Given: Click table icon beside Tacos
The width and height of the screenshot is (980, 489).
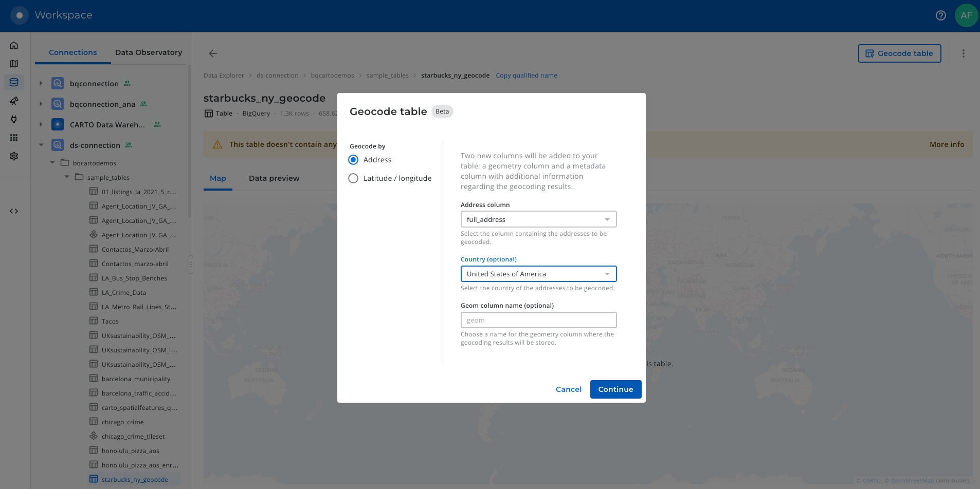Looking at the screenshot, I should (x=94, y=321).
